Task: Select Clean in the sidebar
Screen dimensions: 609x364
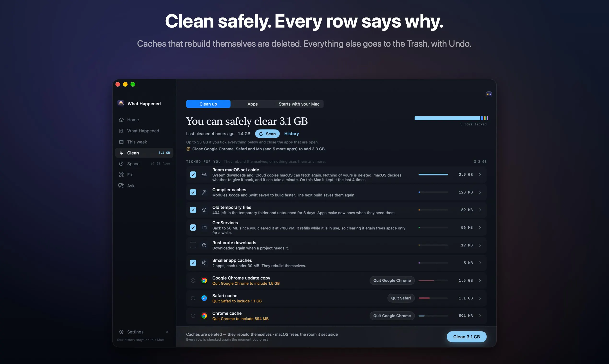Action: [x=144, y=153]
